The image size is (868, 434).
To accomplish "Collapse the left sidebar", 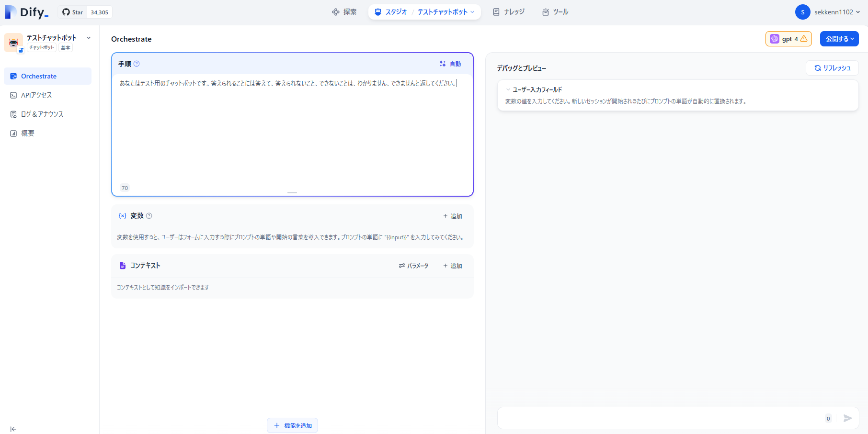I will 13,429.
